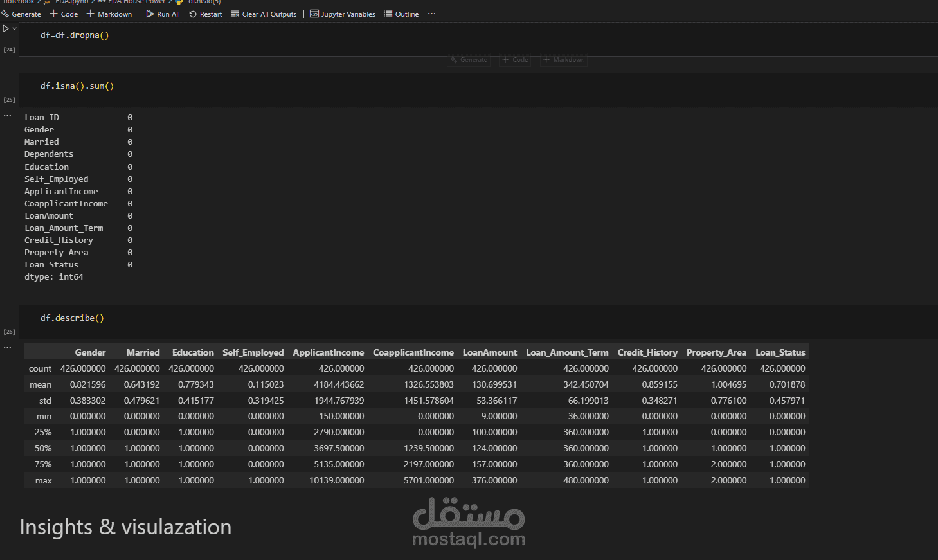938x560 pixels.
Task: Click CoapplicantIncome in the isna output
Action: coord(66,204)
